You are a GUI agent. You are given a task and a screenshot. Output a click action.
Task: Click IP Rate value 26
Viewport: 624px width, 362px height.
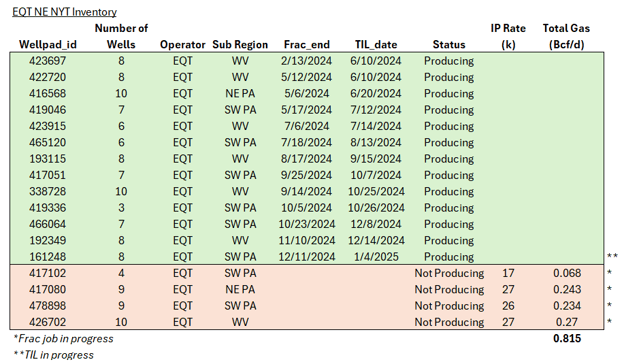(508, 306)
